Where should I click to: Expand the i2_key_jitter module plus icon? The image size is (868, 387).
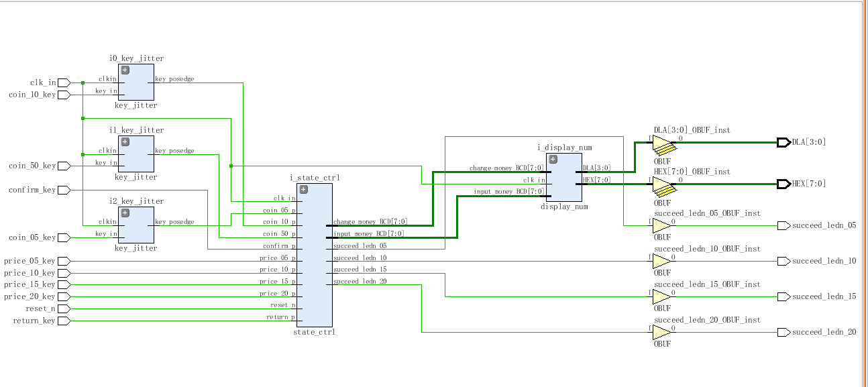(x=125, y=213)
